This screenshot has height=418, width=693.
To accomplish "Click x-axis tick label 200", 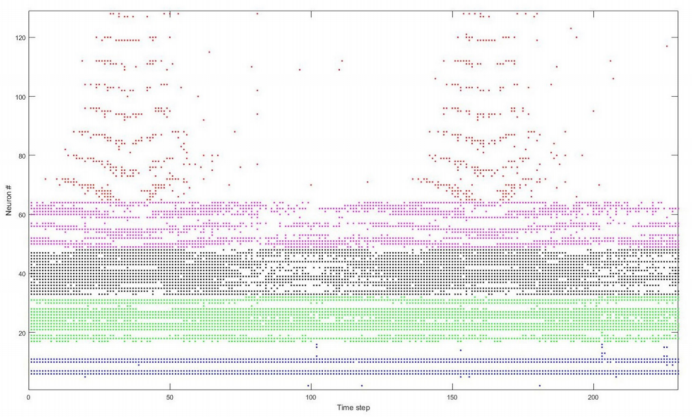I will click(594, 397).
